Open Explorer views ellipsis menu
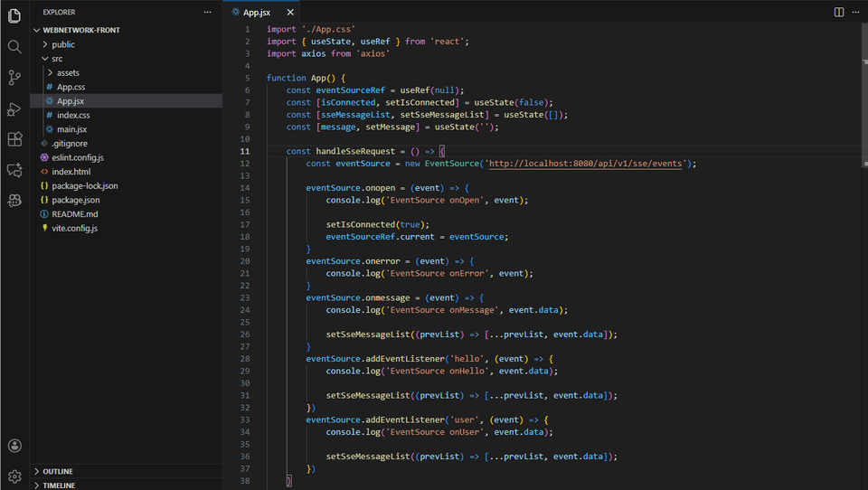The height and width of the screenshot is (490, 868). [207, 12]
